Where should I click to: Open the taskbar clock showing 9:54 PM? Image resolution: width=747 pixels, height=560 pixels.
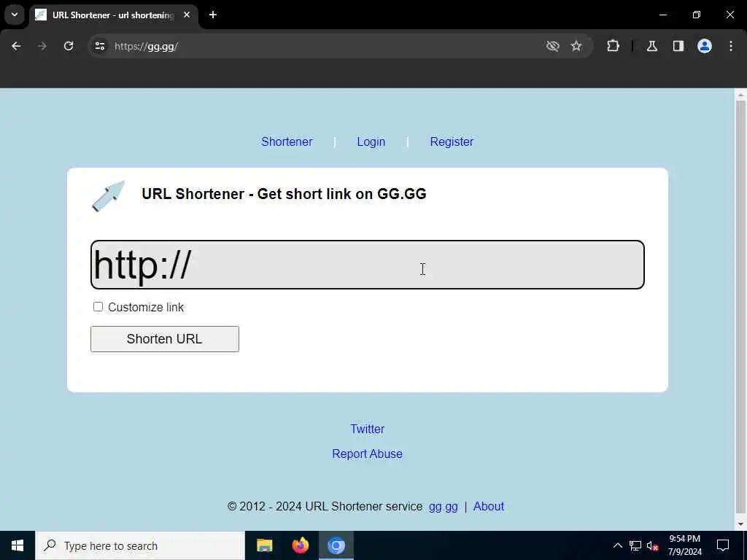pos(684,545)
